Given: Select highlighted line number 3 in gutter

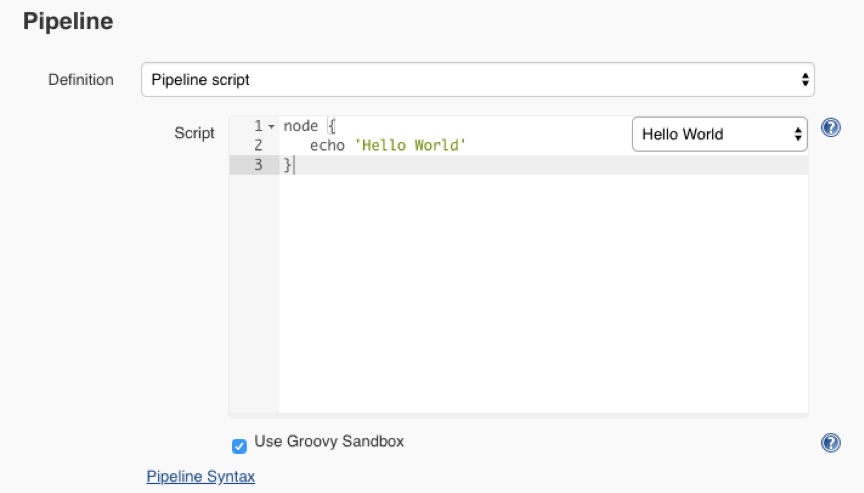Looking at the screenshot, I should coord(258,165).
